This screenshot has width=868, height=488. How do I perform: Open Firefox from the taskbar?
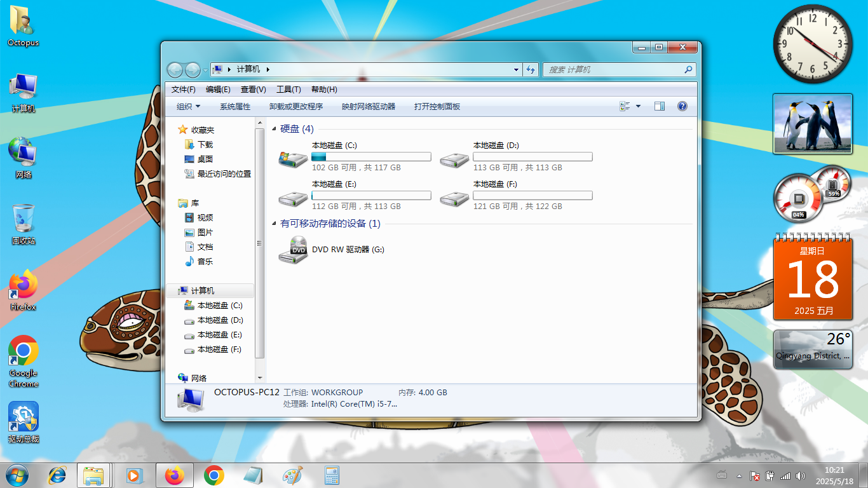click(174, 475)
